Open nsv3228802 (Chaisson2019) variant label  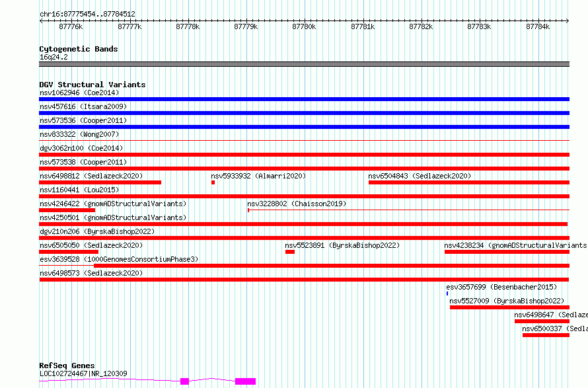[297, 204]
